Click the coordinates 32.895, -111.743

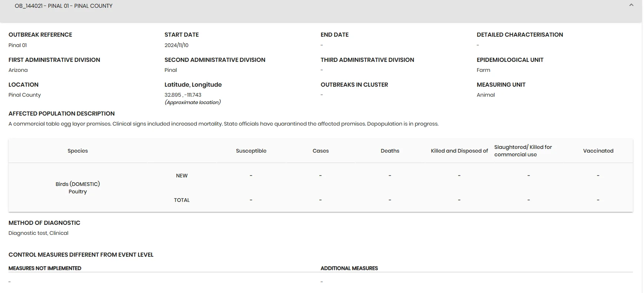183,95
